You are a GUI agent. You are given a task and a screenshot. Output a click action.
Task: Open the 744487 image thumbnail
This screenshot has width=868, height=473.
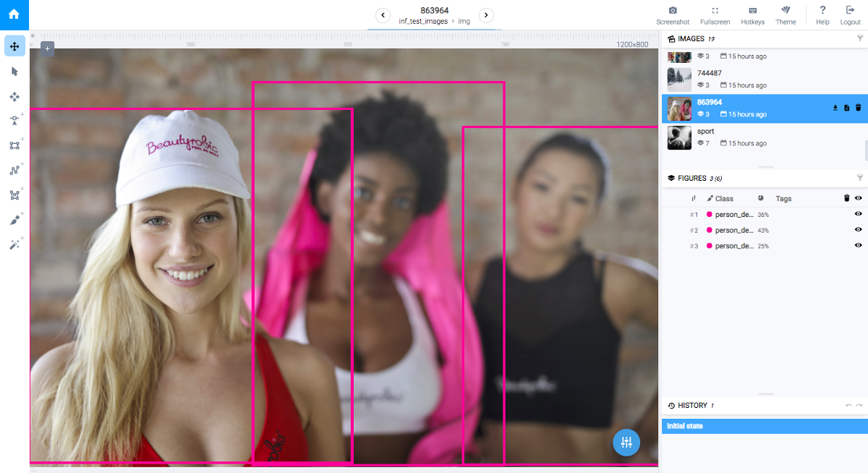point(679,80)
